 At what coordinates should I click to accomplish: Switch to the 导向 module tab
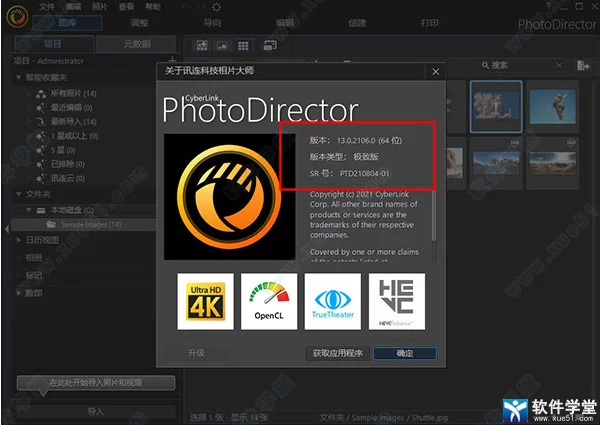pyautogui.click(x=212, y=23)
